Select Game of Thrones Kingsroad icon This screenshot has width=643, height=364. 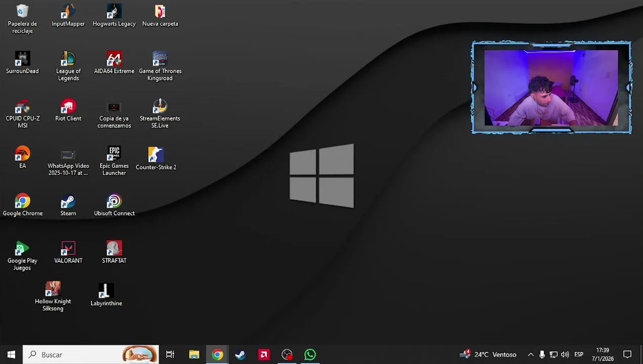click(x=160, y=66)
